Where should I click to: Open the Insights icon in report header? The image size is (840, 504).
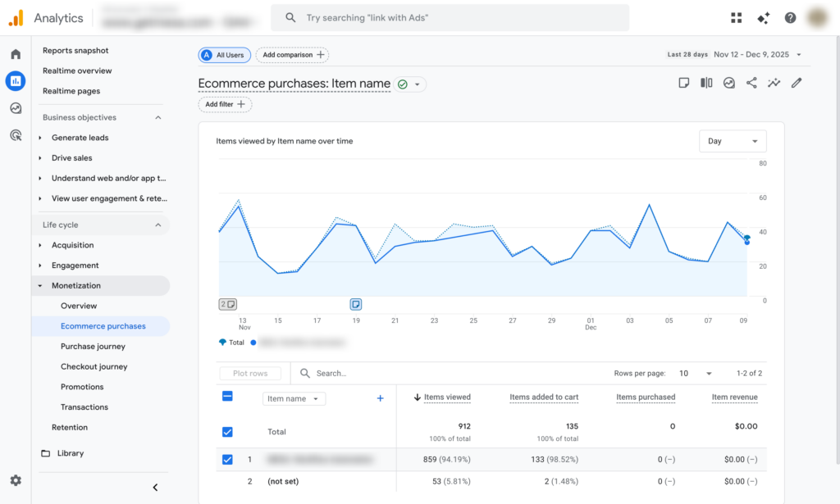(728, 83)
